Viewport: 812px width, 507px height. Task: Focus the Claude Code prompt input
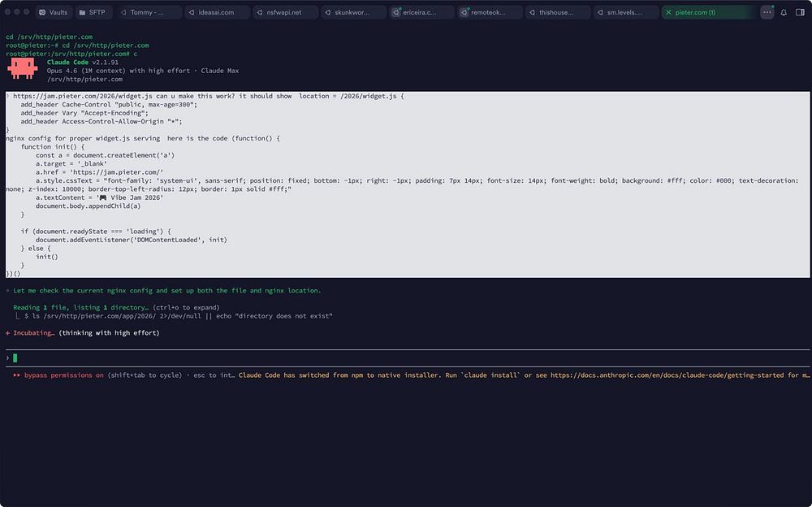click(407, 357)
